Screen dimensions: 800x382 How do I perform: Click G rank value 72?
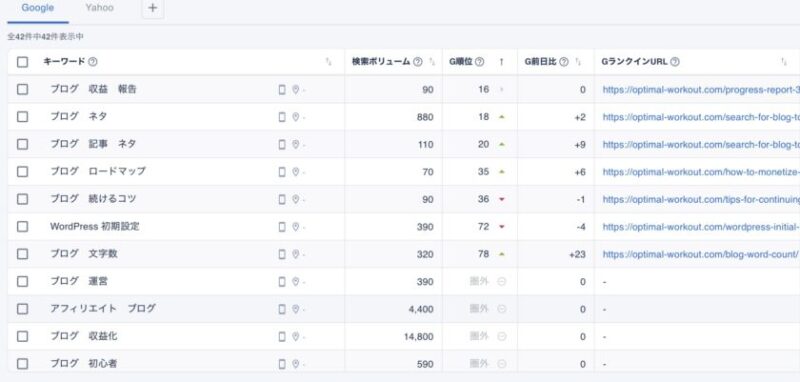click(x=483, y=226)
